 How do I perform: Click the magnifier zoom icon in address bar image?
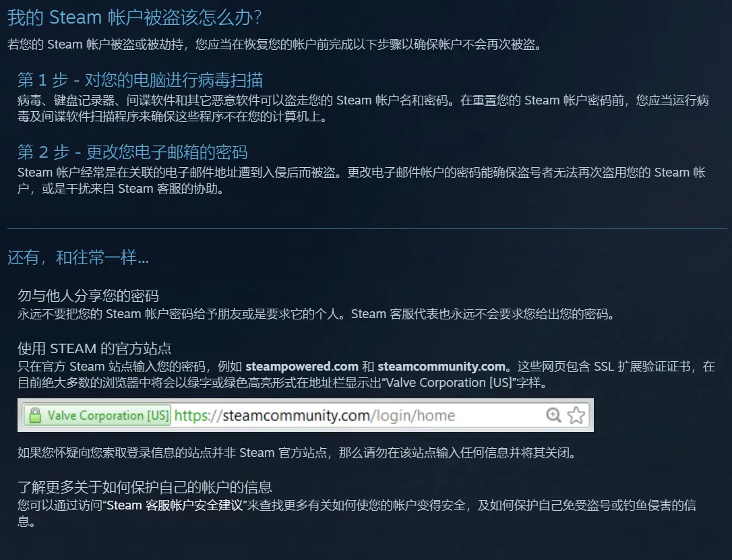(x=553, y=415)
